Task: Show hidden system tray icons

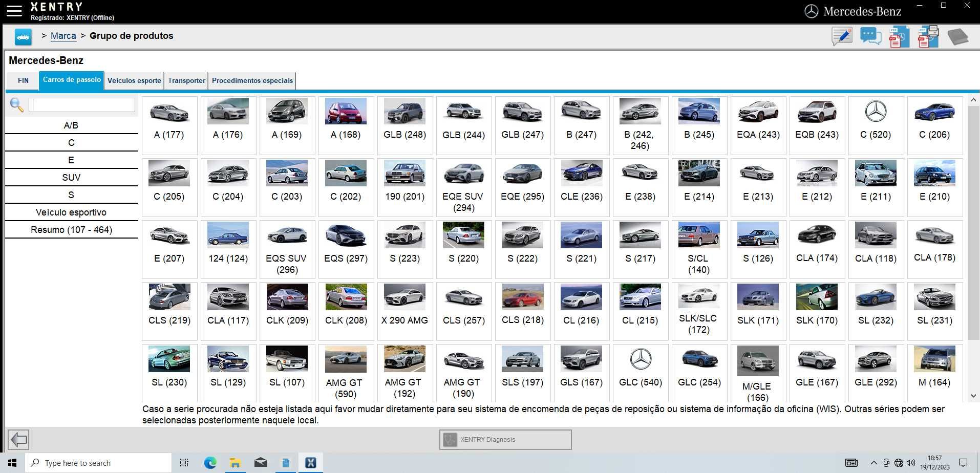Action: [874, 463]
